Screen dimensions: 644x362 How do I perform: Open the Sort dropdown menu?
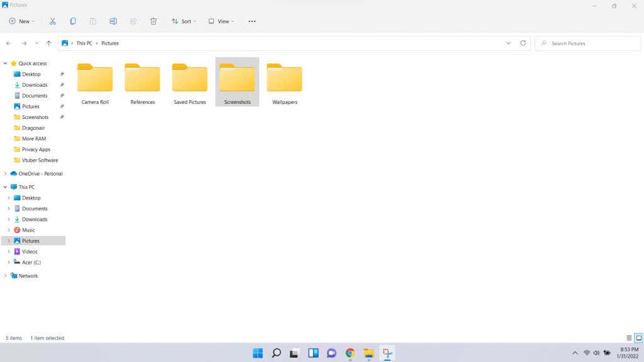pos(184,21)
